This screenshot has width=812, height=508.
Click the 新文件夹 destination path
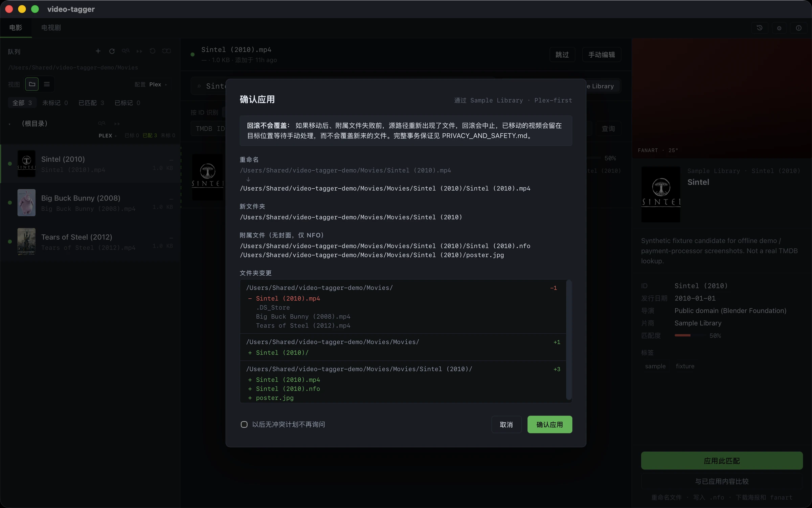point(351,217)
